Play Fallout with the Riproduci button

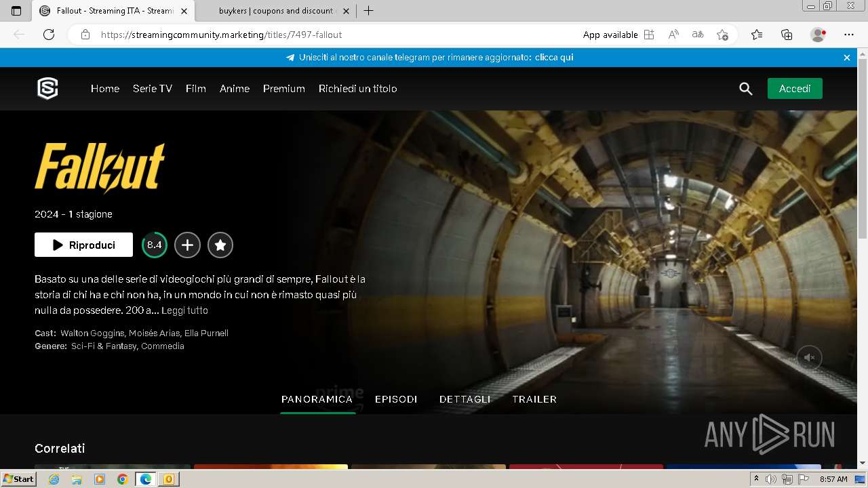pyautogui.click(x=83, y=245)
